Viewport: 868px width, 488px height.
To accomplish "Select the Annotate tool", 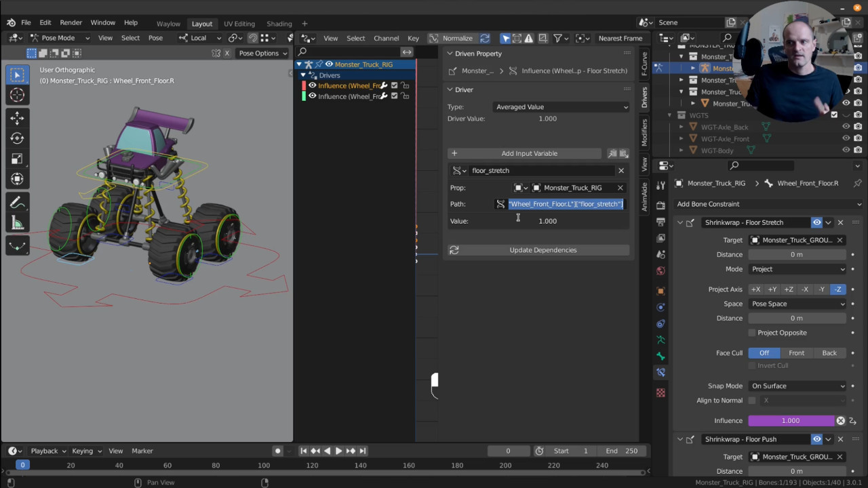I will click(x=17, y=202).
